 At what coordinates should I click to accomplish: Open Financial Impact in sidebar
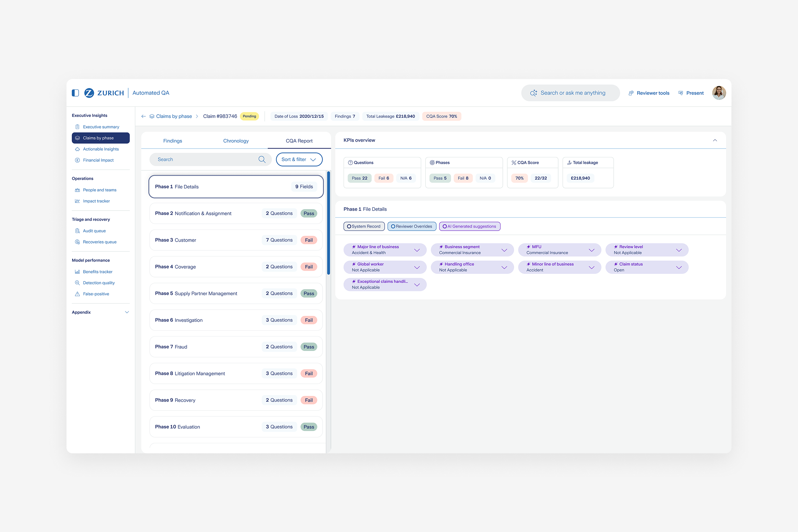[101, 160]
